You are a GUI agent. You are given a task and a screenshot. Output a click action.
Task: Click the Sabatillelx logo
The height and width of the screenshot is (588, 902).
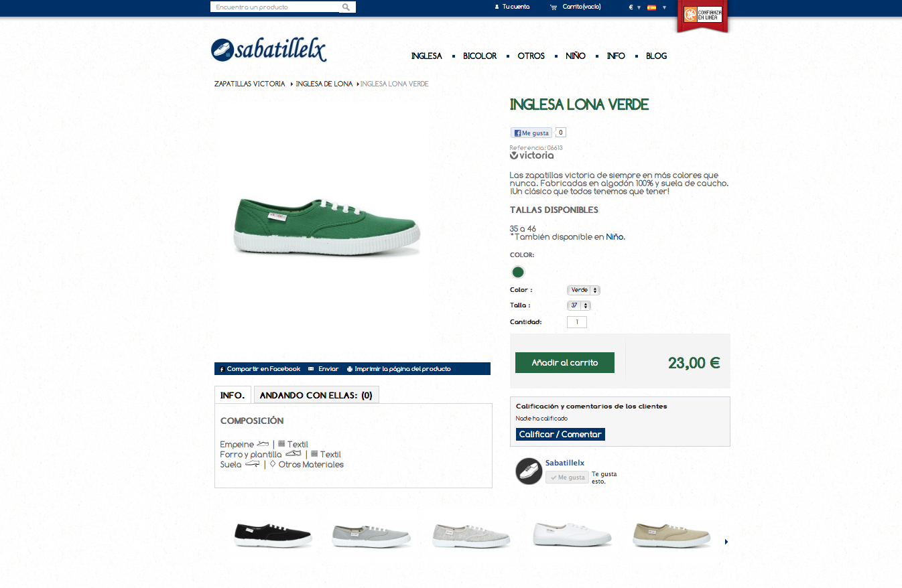coord(269,50)
